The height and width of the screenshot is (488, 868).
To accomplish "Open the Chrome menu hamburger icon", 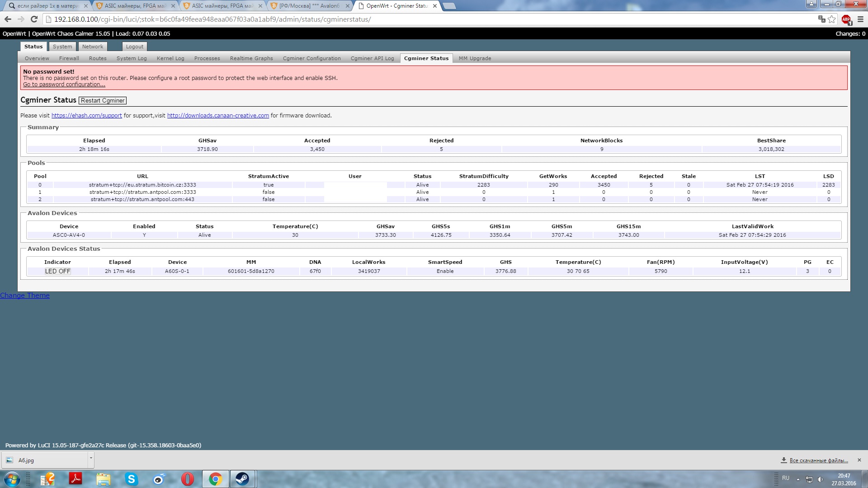I will click(860, 19).
